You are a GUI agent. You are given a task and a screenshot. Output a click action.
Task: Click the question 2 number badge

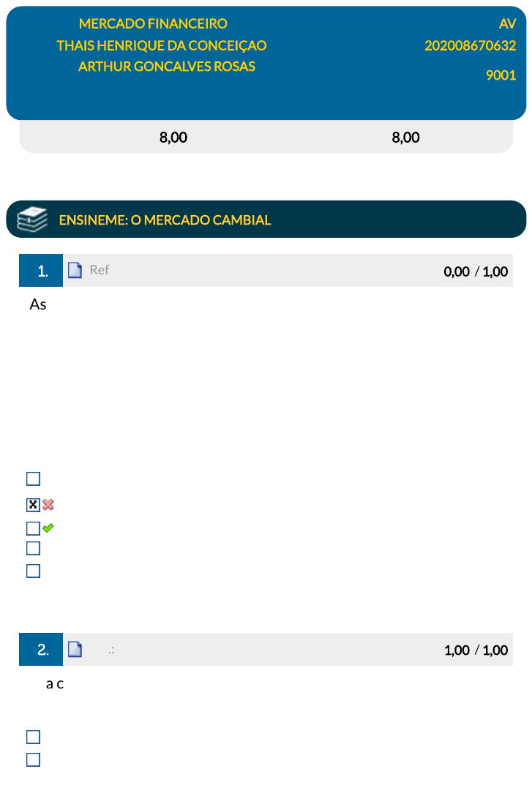(x=42, y=649)
